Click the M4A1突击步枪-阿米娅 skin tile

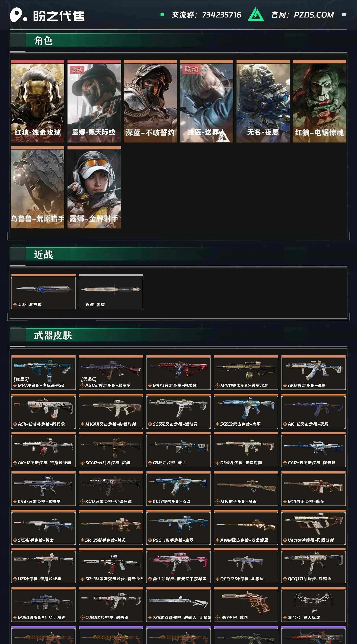(x=178, y=372)
